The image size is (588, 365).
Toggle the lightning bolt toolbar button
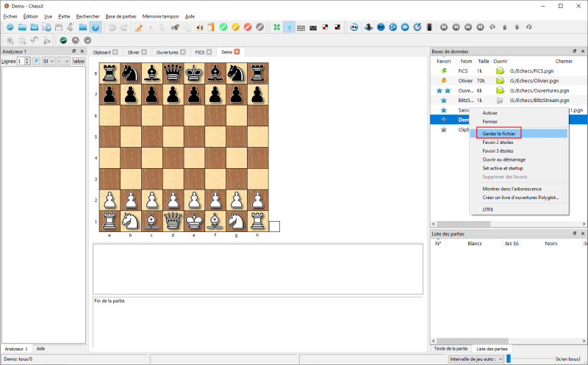point(289,27)
